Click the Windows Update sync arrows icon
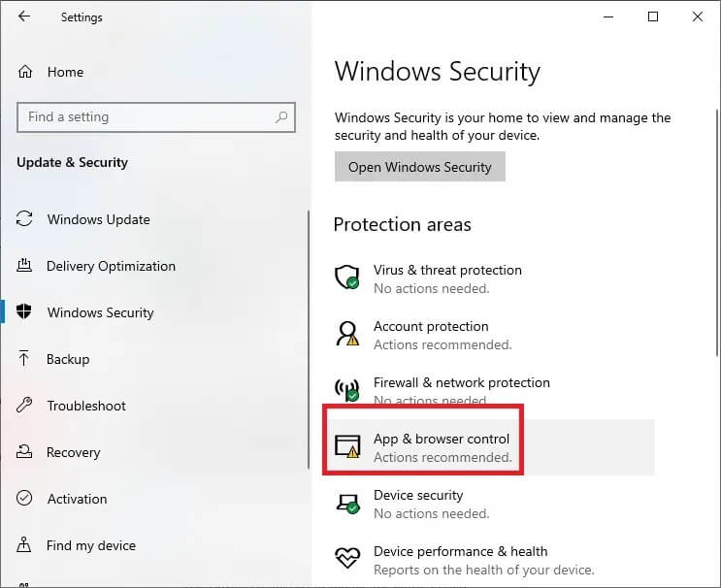 coord(24,219)
